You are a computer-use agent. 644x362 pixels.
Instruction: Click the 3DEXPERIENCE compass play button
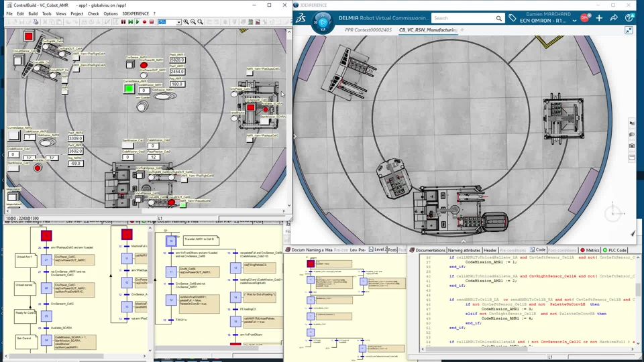pos(323,22)
